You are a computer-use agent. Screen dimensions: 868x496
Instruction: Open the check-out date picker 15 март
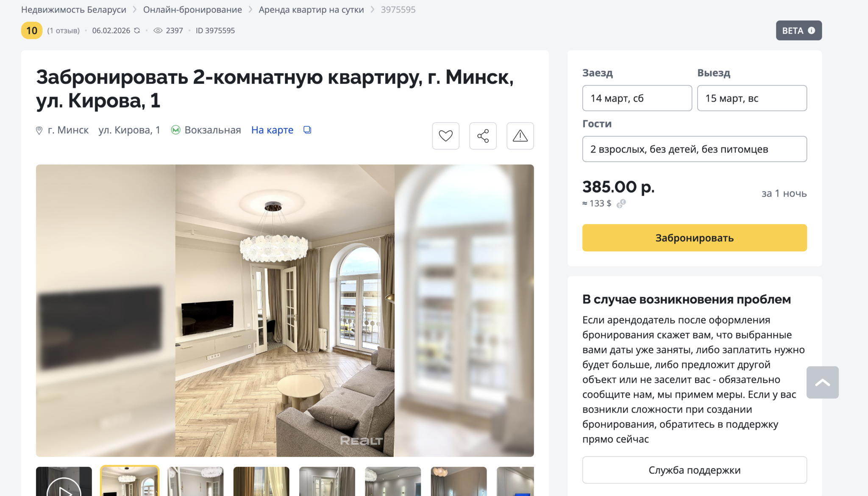752,98
